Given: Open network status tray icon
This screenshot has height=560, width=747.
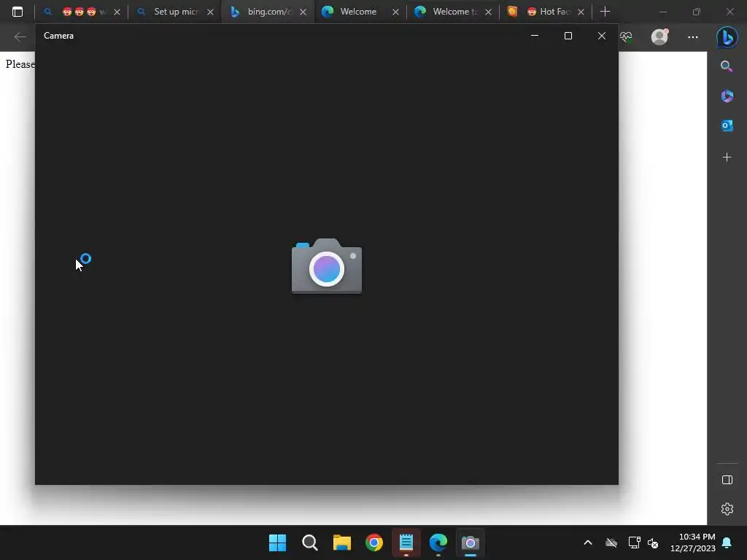Looking at the screenshot, I should tap(634, 542).
